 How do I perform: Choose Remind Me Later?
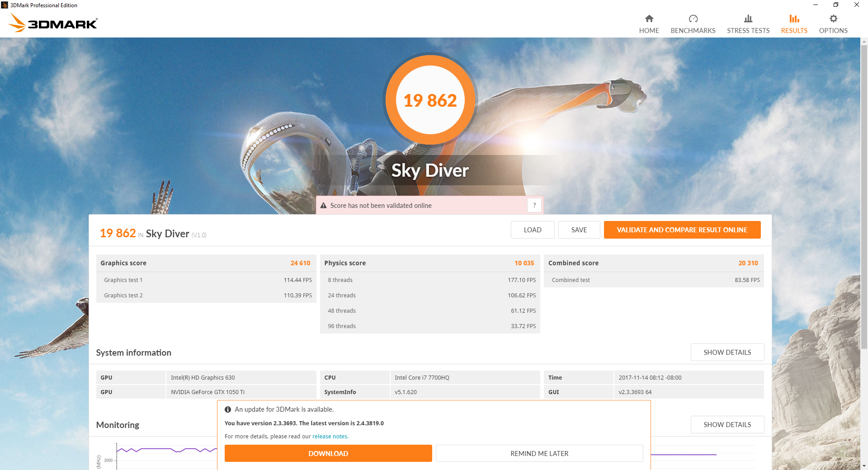[539, 453]
